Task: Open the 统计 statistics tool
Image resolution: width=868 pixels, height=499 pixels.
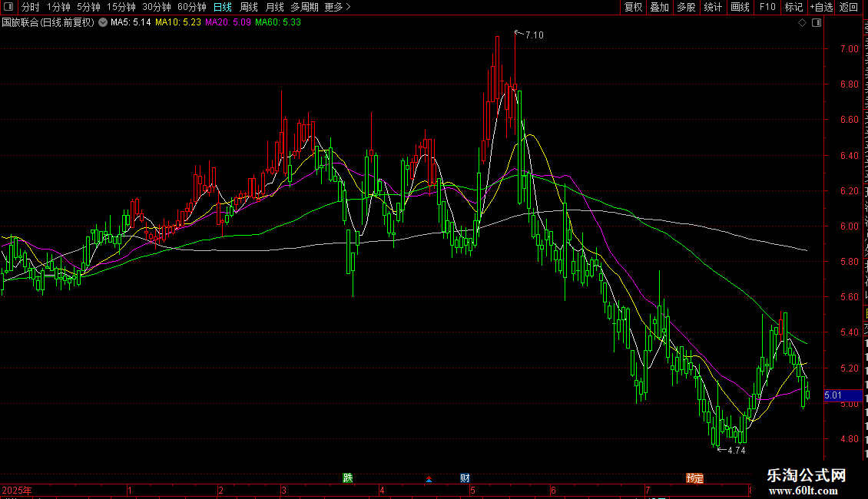Action: coord(713,7)
